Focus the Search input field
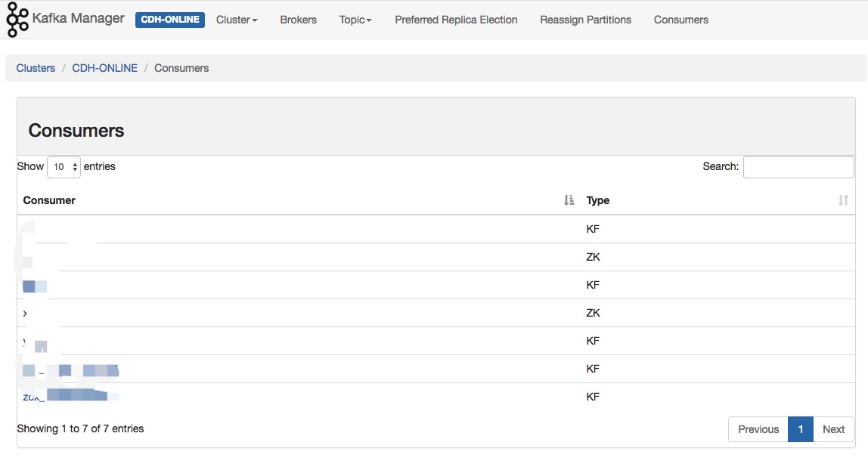This screenshot has width=868, height=461. 798,167
